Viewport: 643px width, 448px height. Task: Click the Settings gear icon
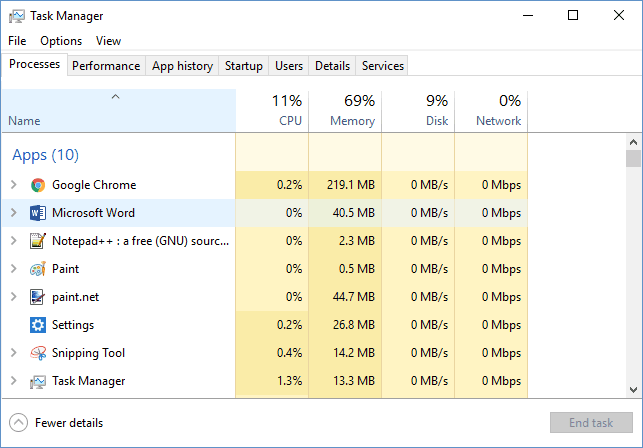pos(38,325)
